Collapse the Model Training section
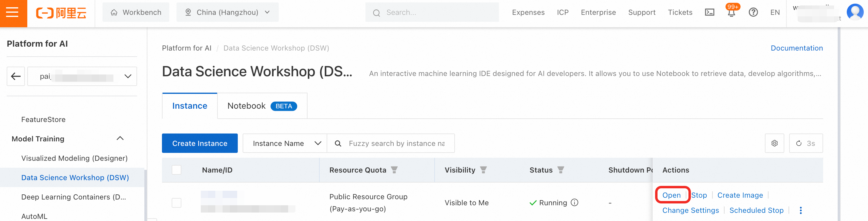 [x=120, y=139]
